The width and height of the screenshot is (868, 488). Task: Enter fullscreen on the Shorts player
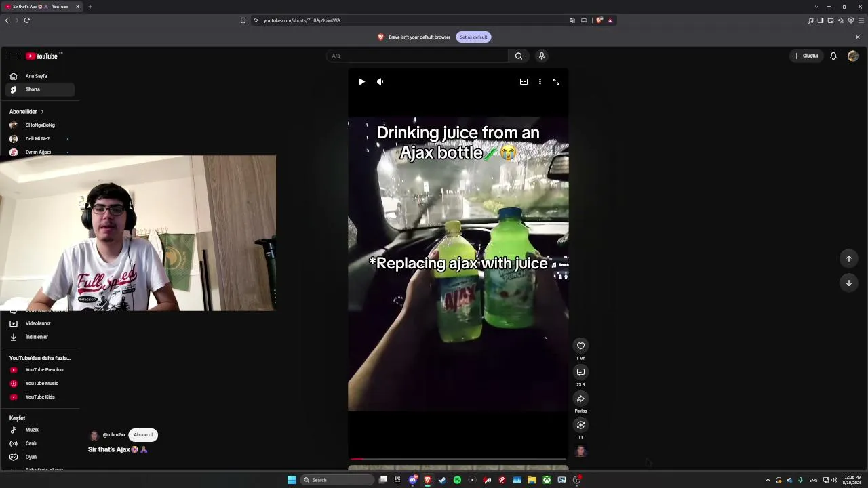(x=556, y=81)
